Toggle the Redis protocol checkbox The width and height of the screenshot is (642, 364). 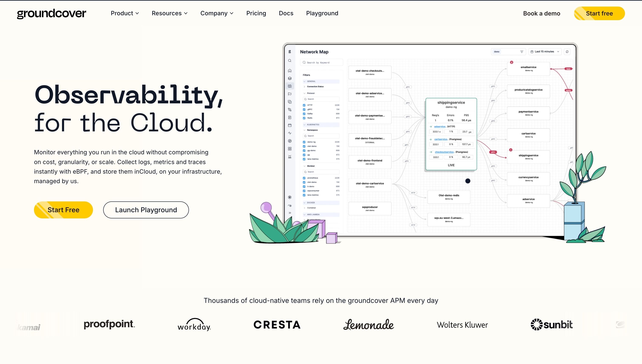[304, 118]
